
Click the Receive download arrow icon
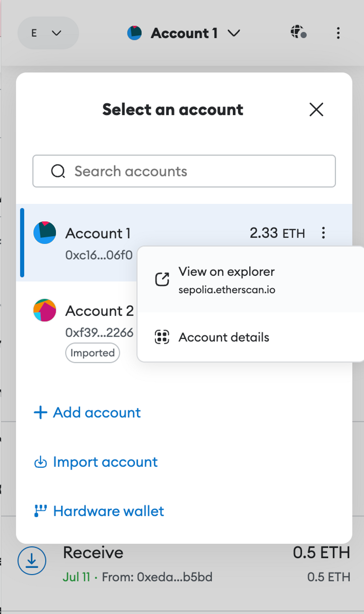(x=32, y=561)
